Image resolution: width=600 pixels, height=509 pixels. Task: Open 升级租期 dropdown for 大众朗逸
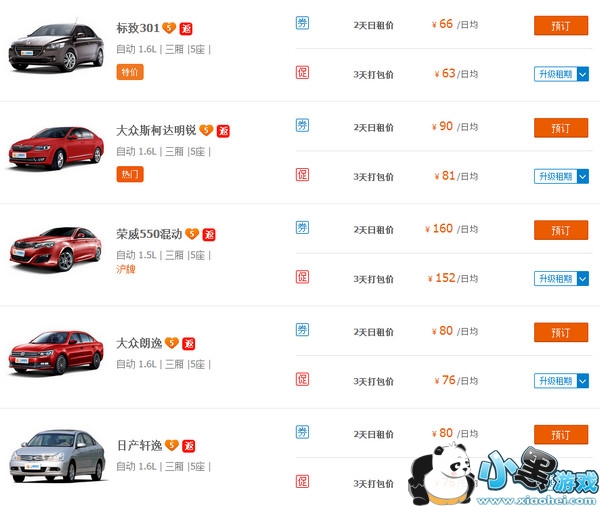pos(561,380)
